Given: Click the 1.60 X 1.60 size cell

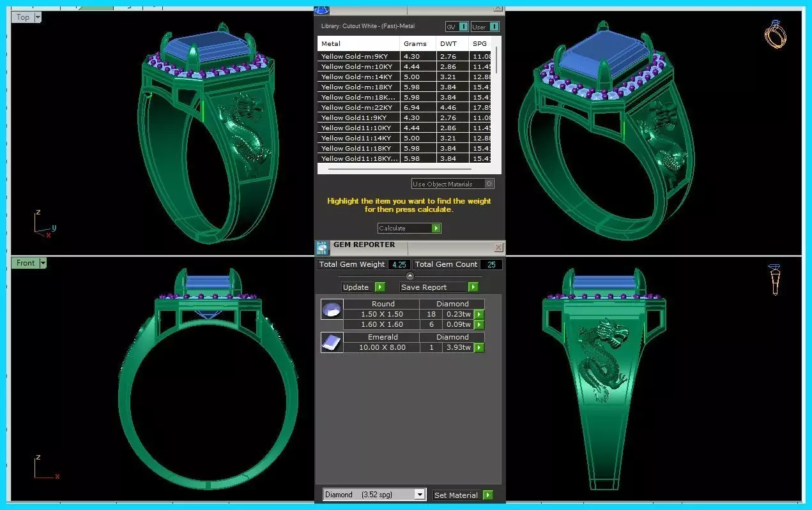Looking at the screenshot, I should [x=381, y=325].
